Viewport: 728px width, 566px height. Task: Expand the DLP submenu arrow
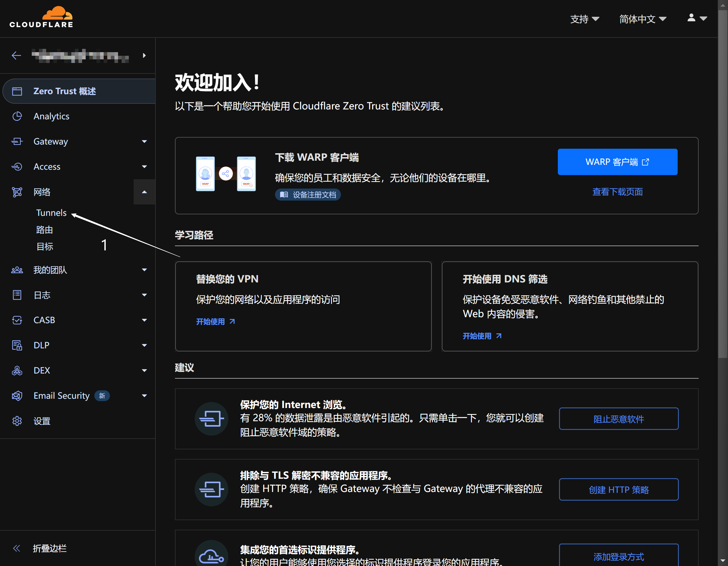[144, 345]
